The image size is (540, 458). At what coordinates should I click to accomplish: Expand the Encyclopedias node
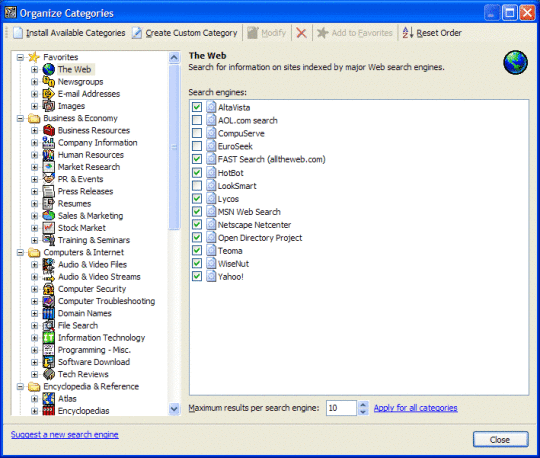coord(34,411)
